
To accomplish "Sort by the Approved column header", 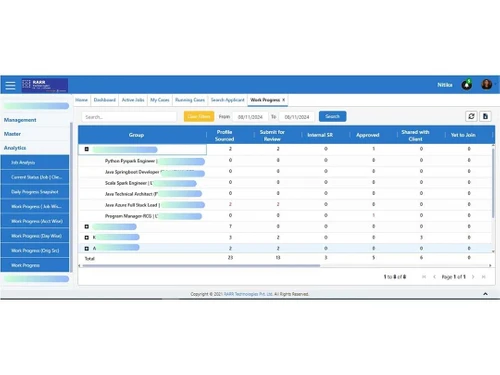I will [x=368, y=135].
